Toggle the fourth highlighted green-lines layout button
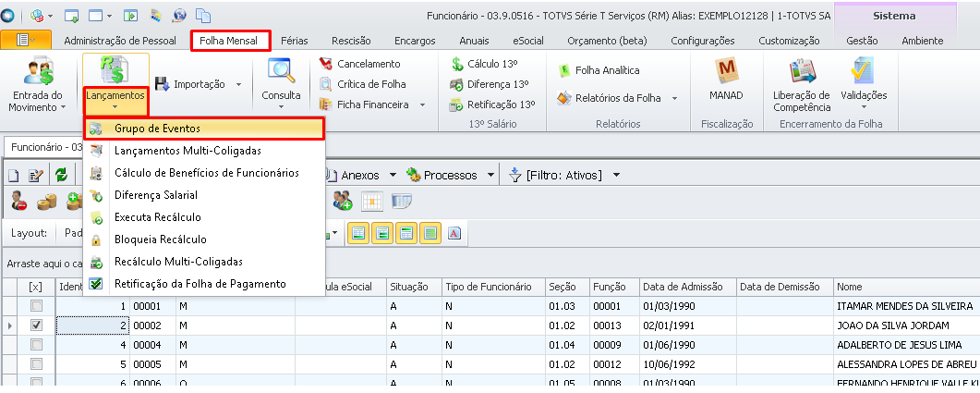 point(430,233)
